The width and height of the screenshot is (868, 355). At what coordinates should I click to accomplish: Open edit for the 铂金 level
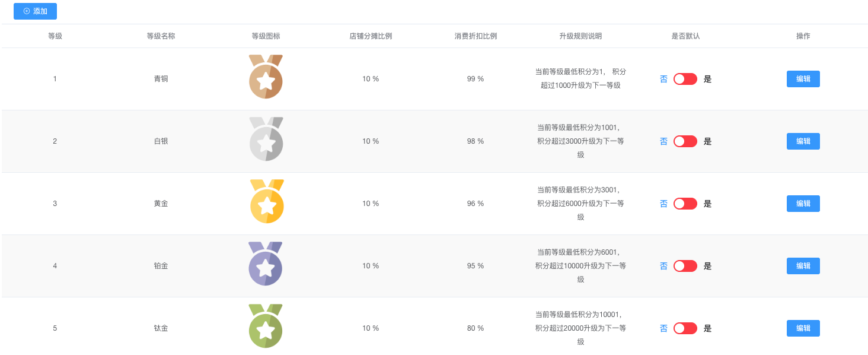(x=803, y=266)
